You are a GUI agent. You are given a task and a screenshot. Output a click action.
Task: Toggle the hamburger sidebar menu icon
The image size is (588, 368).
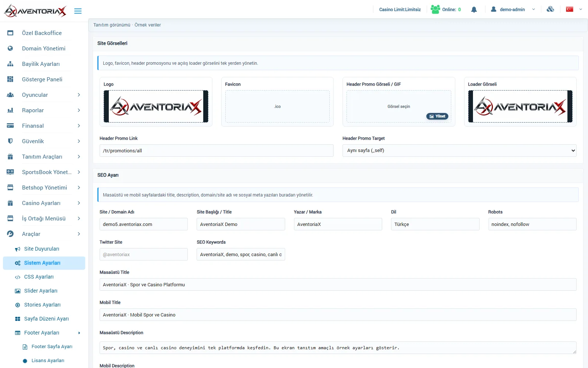[x=78, y=11]
